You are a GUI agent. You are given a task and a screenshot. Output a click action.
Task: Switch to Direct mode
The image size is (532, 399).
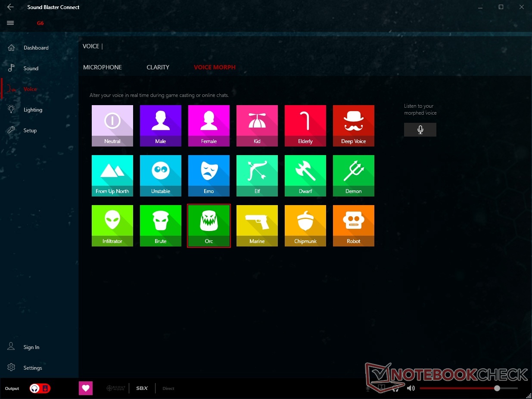[x=168, y=389]
